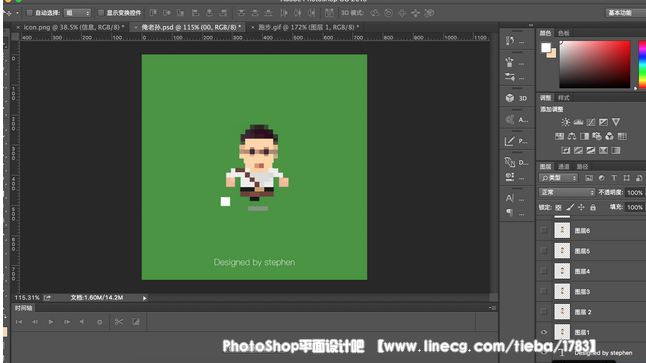Open the timeline panel flyout menu

pyautogui.click(x=492, y=308)
